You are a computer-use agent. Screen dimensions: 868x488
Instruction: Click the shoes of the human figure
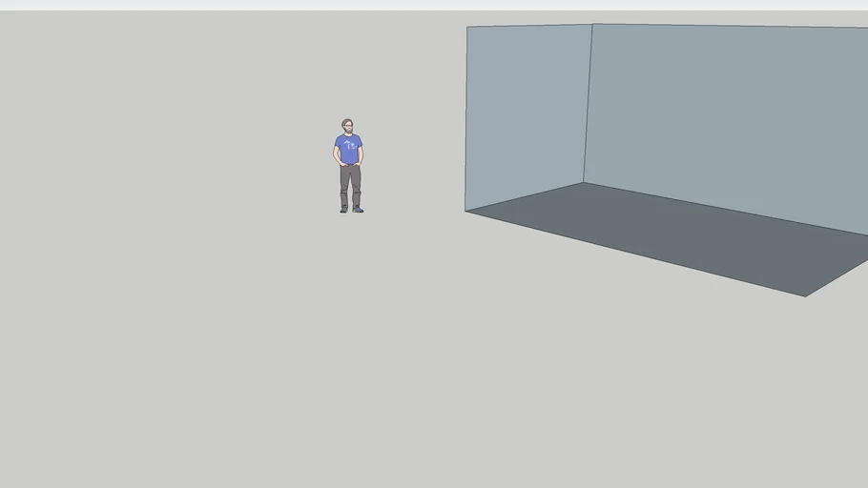pos(351,209)
